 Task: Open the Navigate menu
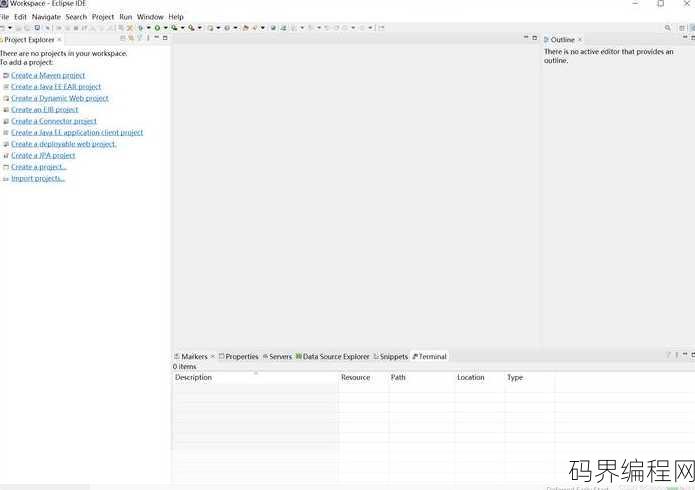46,17
